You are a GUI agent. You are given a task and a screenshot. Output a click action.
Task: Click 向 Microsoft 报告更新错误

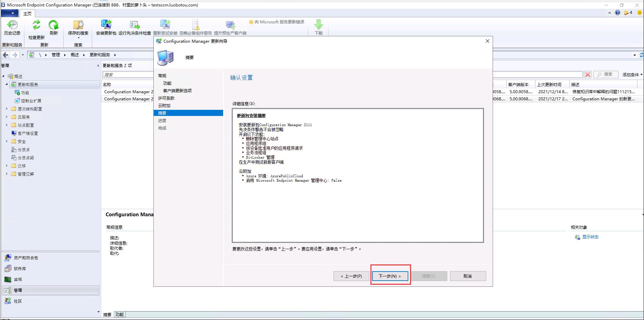276,22
